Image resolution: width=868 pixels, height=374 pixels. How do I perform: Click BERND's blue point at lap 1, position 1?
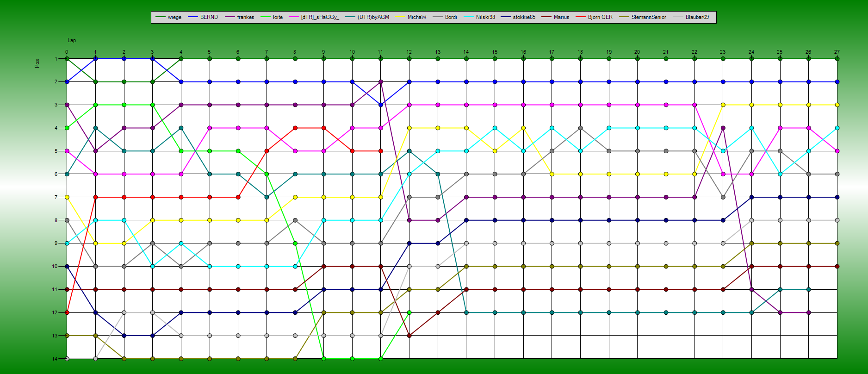point(95,59)
